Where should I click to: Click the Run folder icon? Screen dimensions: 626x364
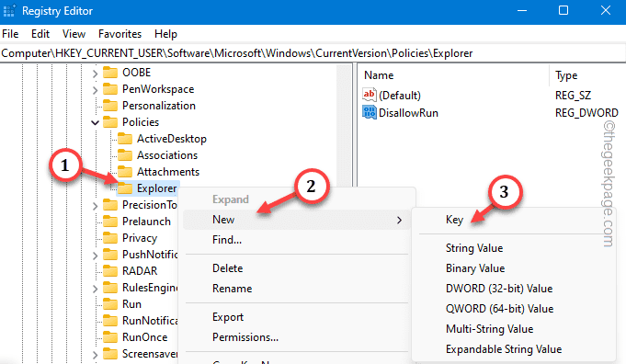(110, 304)
